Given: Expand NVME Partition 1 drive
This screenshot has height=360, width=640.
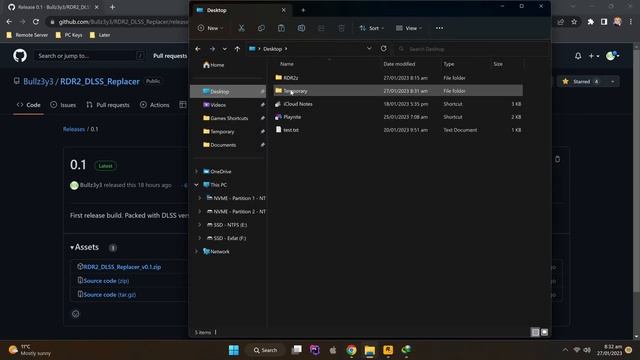Looking at the screenshot, I should coord(200,198).
